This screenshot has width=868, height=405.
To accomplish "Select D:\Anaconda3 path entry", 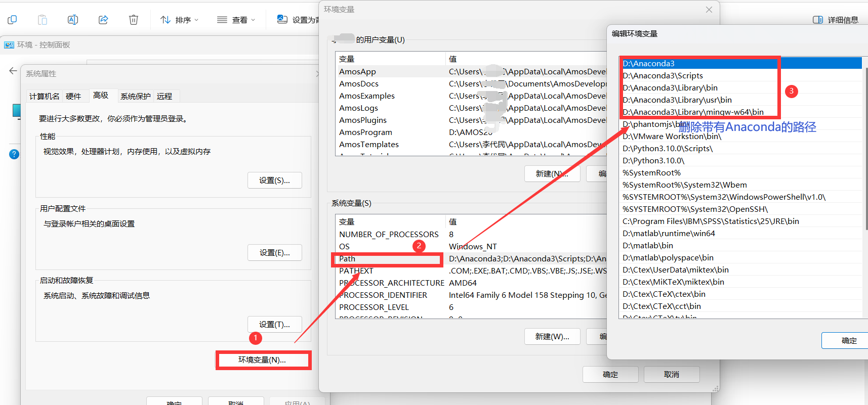I will [x=741, y=64].
